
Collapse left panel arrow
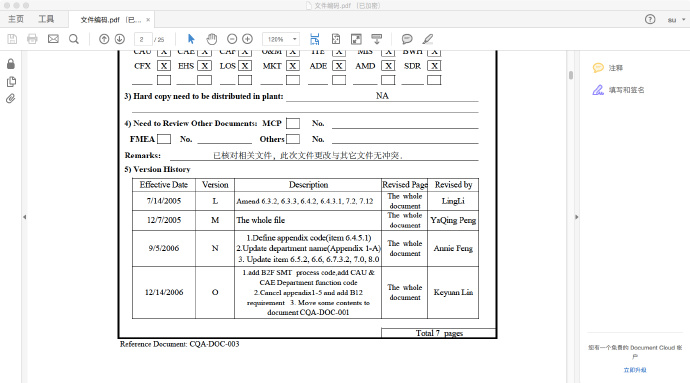[x=25, y=217]
